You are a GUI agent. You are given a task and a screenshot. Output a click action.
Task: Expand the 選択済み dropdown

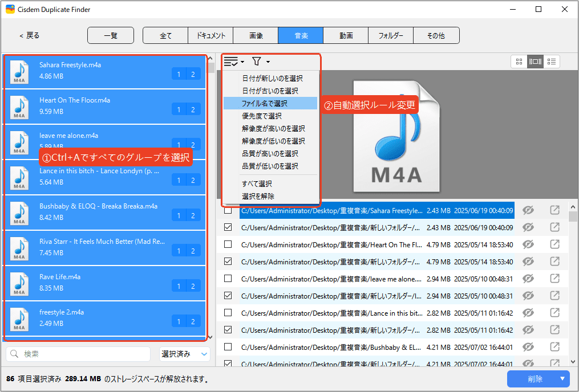pos(185,354)
